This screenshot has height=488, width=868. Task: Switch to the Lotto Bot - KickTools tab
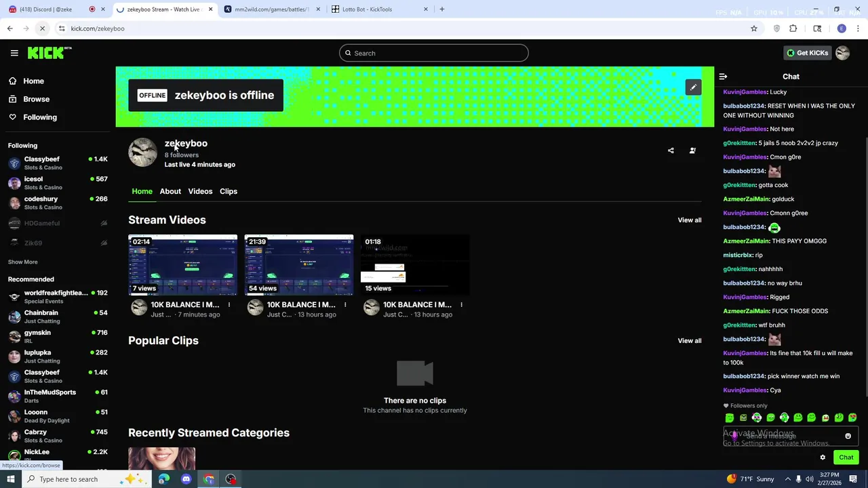pos(380,9)
